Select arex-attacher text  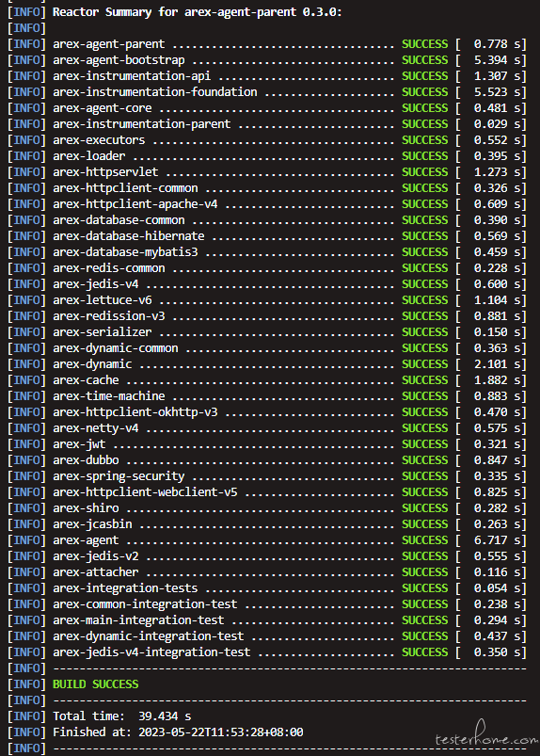click(x=95, y=571)
